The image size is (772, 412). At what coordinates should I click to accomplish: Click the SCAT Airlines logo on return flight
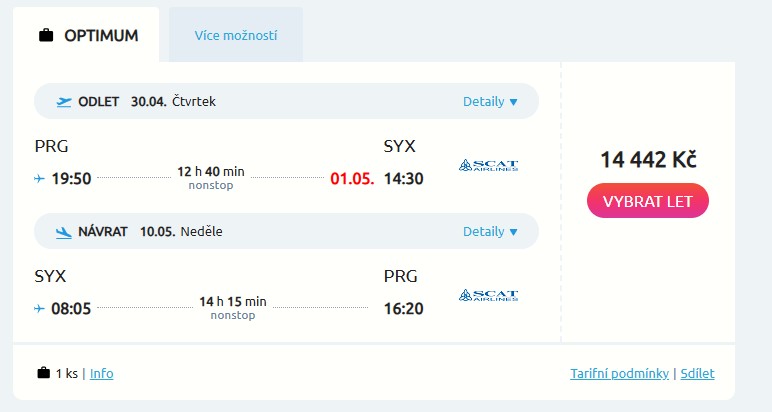pyautogui.click(x=488, y=295)
